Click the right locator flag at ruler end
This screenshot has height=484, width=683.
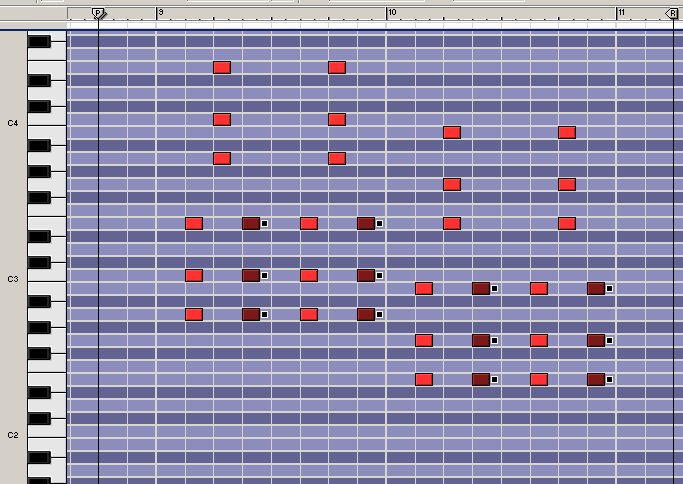[x=672, y=13]
